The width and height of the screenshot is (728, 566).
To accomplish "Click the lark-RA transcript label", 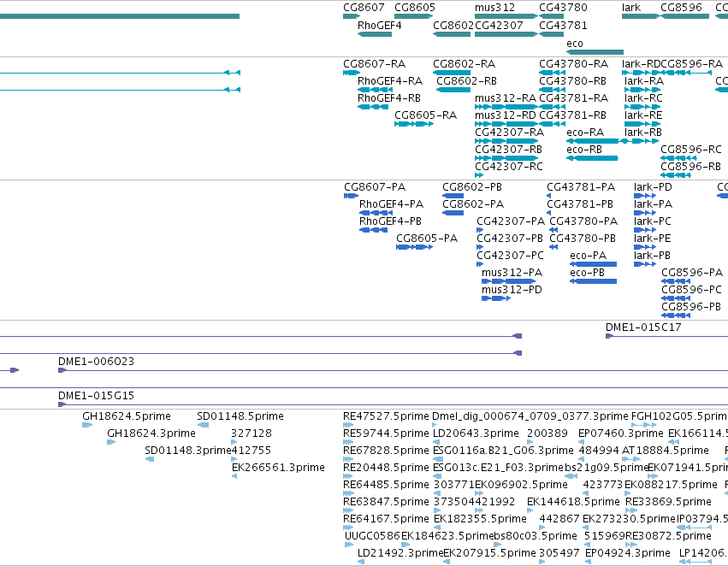I will (x=644, y=81).
